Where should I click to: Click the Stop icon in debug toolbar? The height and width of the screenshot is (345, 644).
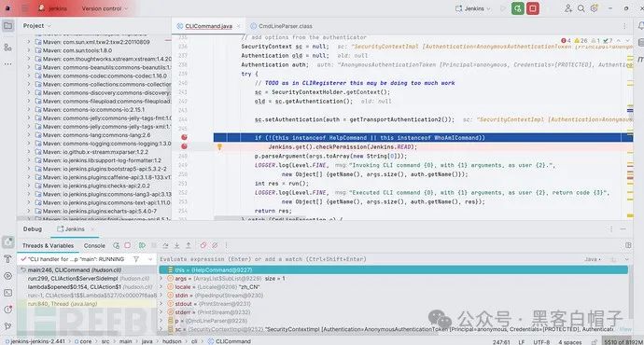click(128, 245)
